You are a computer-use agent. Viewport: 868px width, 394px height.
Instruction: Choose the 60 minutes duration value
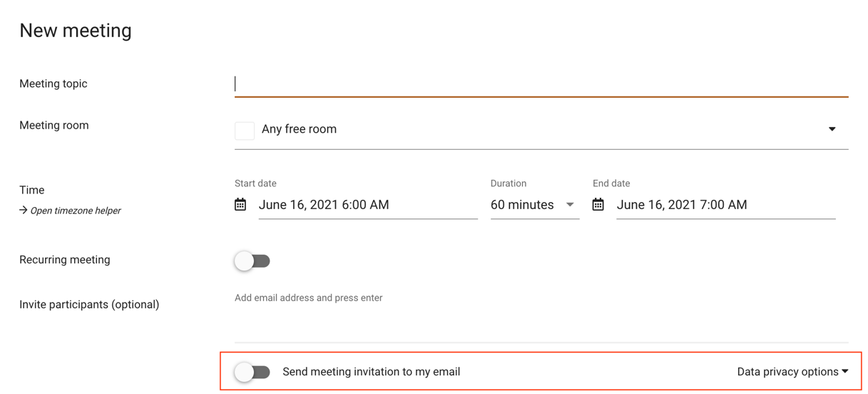coord(522,205)
